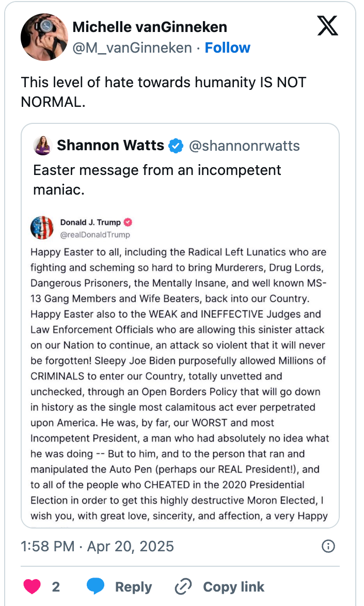Click the Follow link
This screenshot has width=364, height=606.
click(x=228, y=47)
